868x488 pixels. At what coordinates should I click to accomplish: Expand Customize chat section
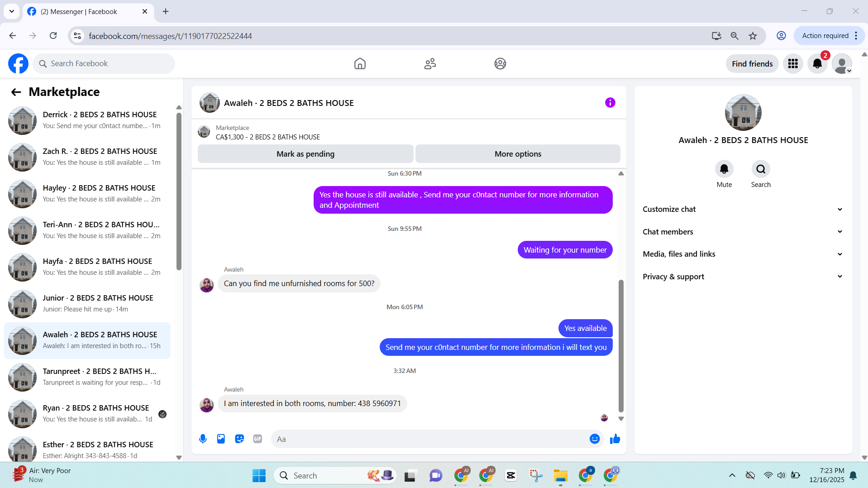743,209
